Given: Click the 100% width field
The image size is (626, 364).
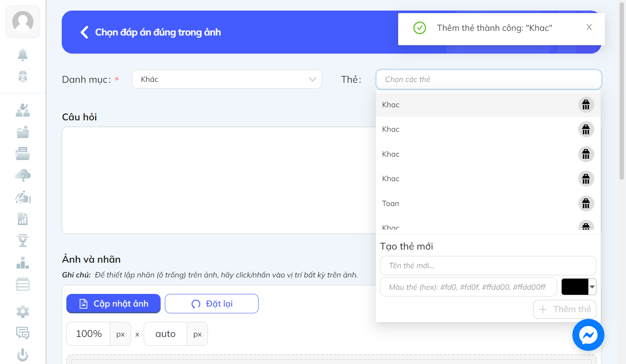Looking at the screenshot, I should pos(88,334).
